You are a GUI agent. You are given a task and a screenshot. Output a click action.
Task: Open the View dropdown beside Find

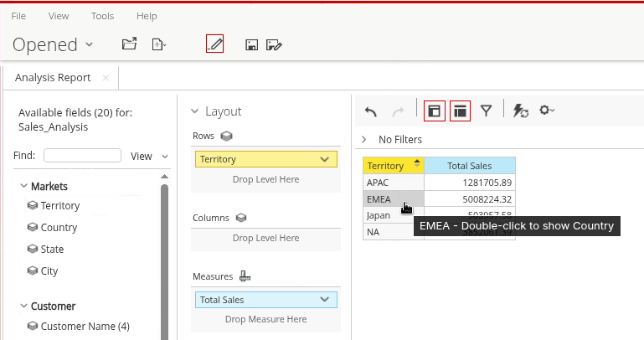tap(149, 156)
